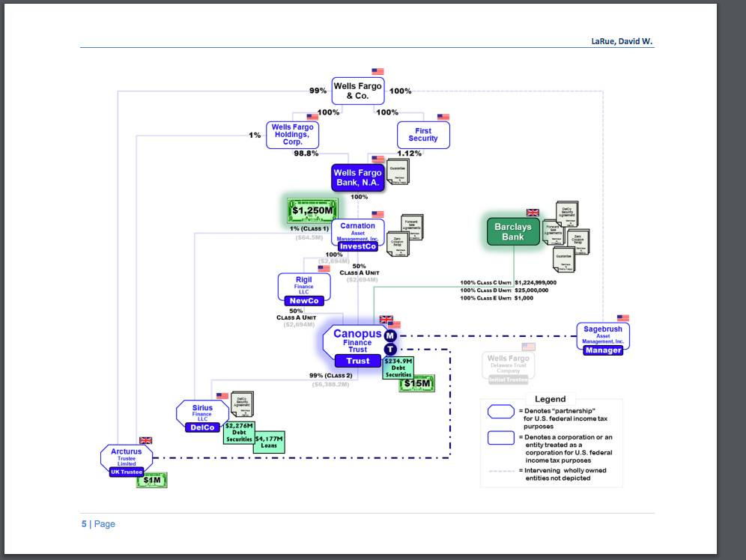Click the $4,177M Loans box
Viewport: 746px width, 560px height.
point(269,442)
